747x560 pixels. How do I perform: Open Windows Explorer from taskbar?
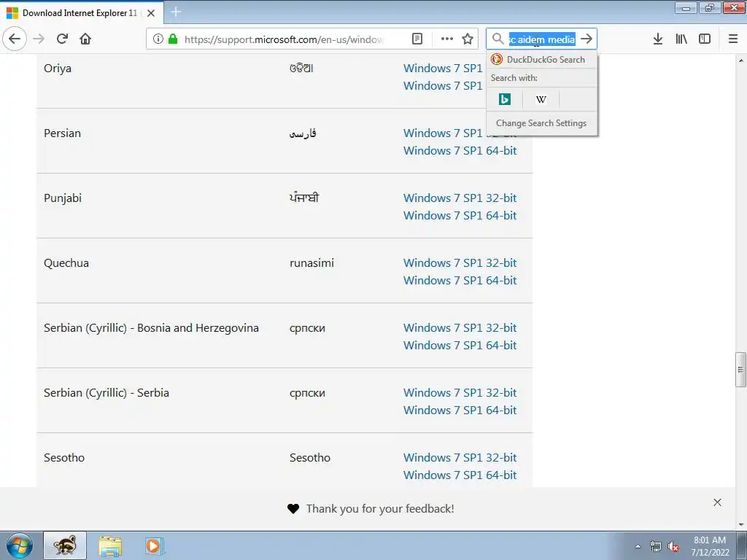[110, 545]
